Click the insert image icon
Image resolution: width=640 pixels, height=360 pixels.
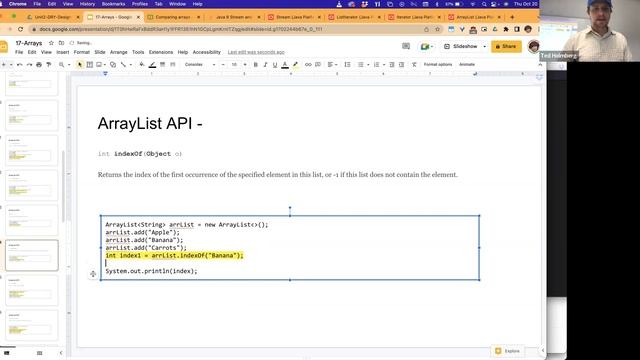(x=99, y=64)
